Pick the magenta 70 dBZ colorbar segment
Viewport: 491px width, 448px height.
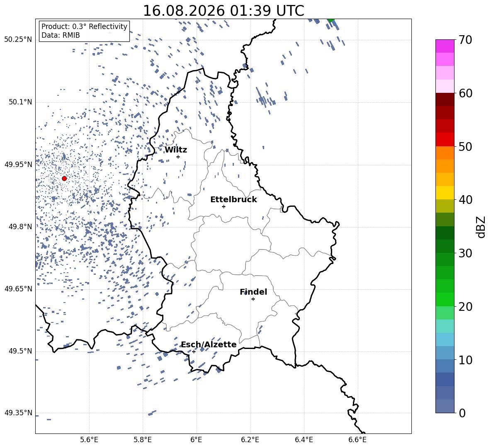click(x=445, y=46)
